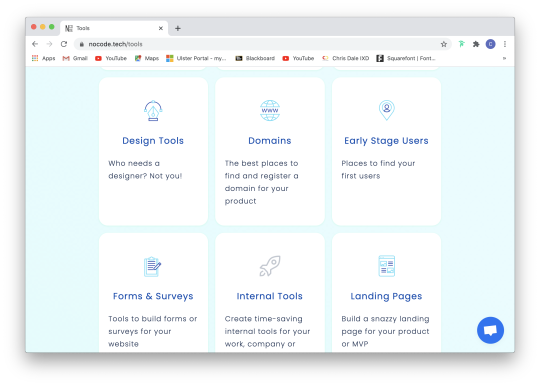540x386 pixels.
Task: Open the green extension icon
Action: [x=461, y=44]
